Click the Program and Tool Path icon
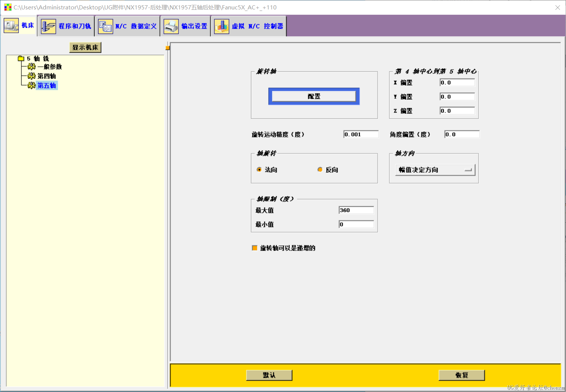The width and height of the screenshot is (566, 392). (48, 26)
